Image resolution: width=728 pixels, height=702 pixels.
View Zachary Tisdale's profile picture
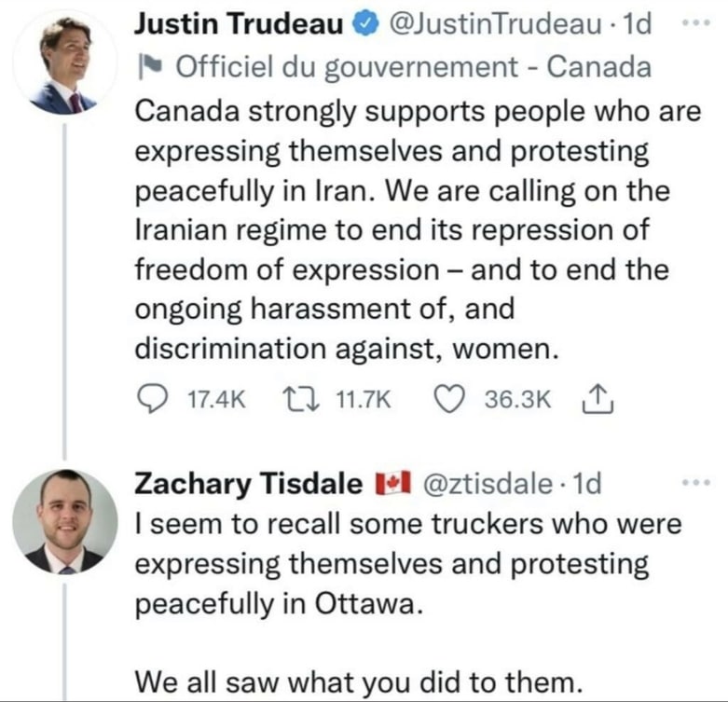click(x=65, y=521)
